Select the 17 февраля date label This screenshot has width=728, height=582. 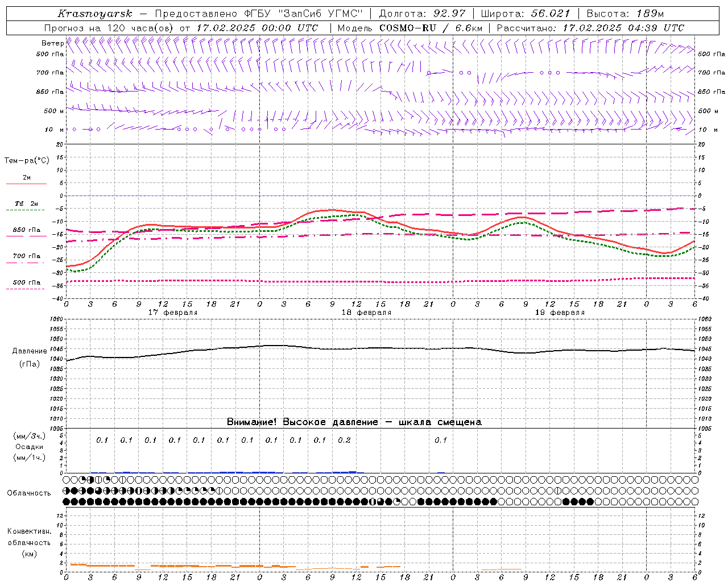point(173,313)
